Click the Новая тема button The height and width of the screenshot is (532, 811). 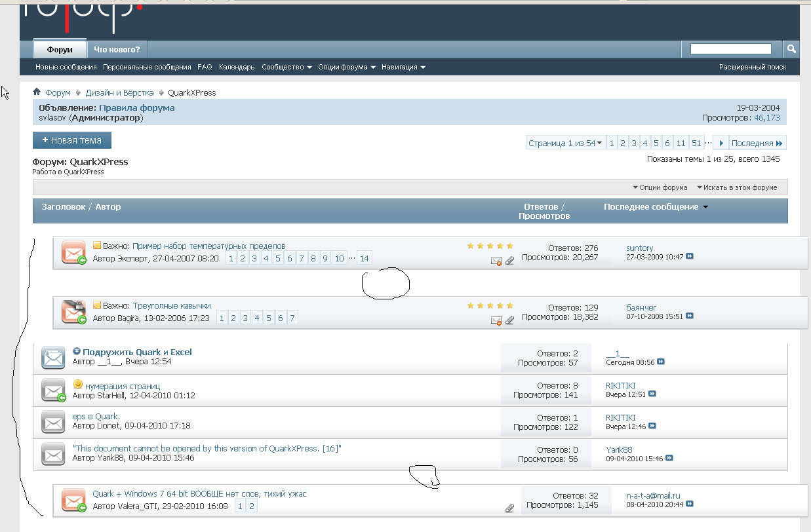coord(72,140)
